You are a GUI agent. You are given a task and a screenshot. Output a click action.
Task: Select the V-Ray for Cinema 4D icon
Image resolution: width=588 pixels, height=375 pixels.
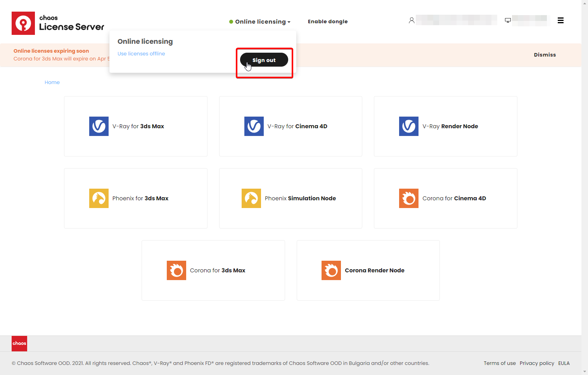point(254,126)
